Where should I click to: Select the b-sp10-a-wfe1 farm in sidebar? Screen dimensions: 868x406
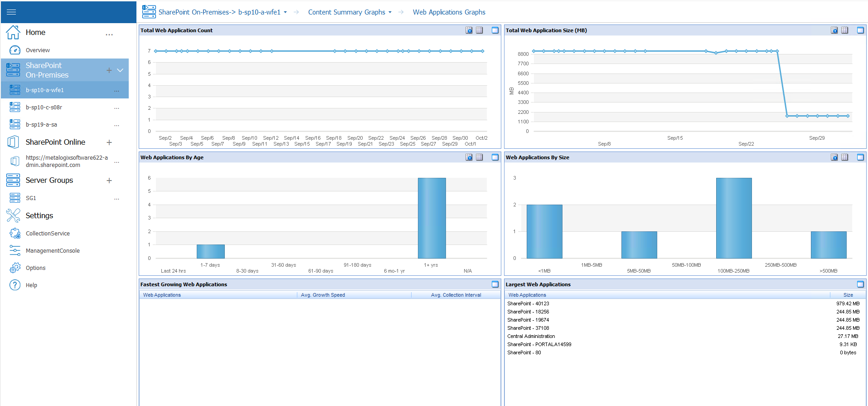[x=65, y=90]
